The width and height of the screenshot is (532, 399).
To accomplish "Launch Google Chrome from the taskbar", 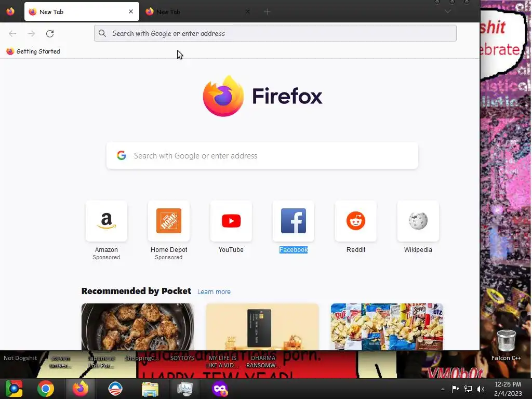I will 46,389.
